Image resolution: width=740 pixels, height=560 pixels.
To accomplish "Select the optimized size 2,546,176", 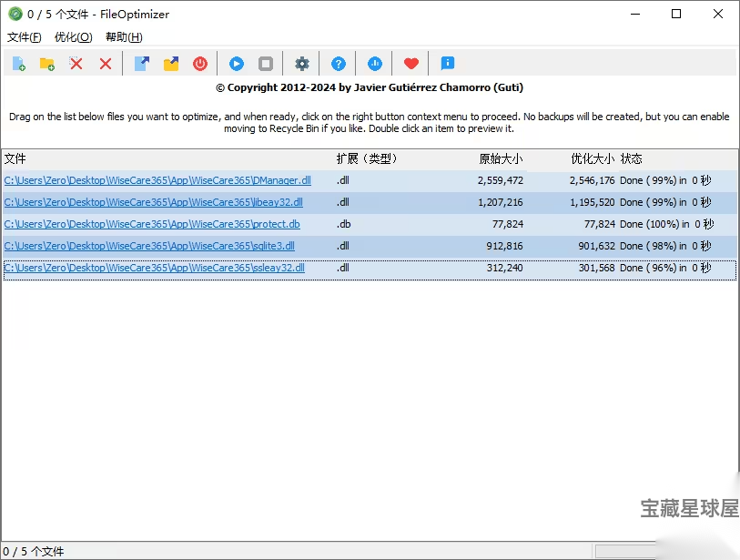I will tap(592, 180).
